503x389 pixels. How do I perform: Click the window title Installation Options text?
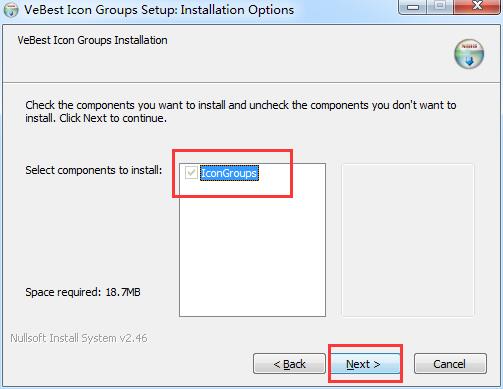coord(237,10)
